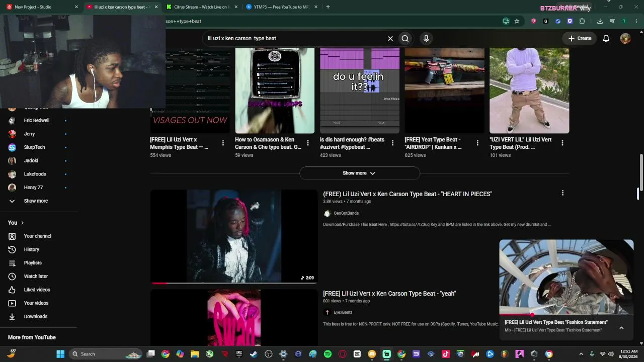Image resolution: width=644 pixels, height=362 pixels.
Task: Open options for the Memphis Type Beat video
Action: [x=223, y=143]
